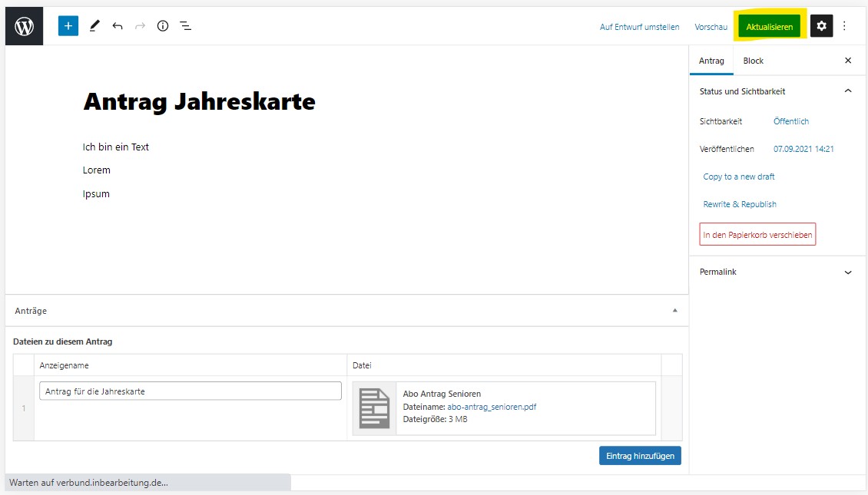The width and height of the screenshot is (868, 495).
Task: Click Eintrag hinzufügen button
Action: click(640, 456)
